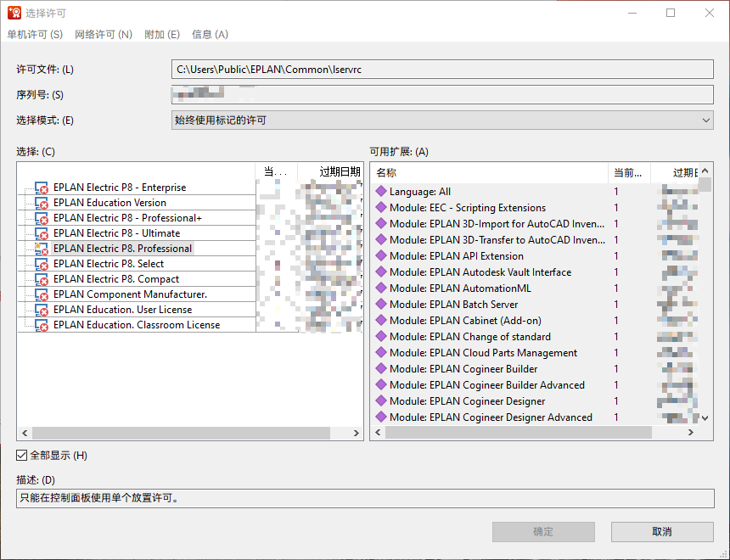
Task: Click the extensions list scroll-right arrow
Action: (691, 433)
